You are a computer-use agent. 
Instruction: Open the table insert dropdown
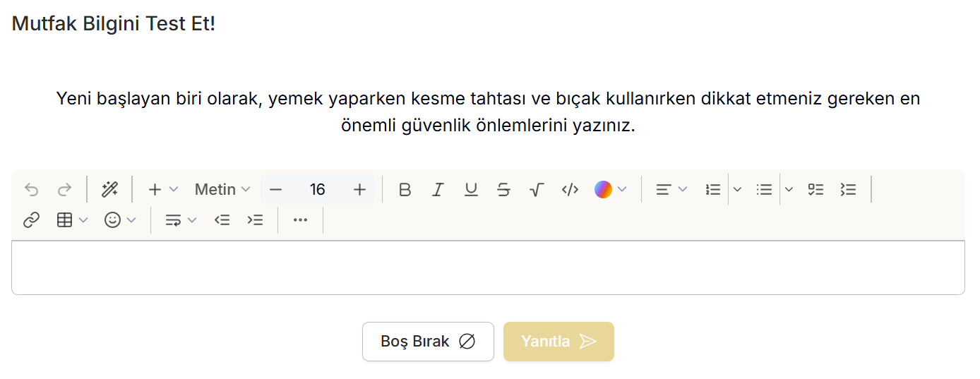72,220
